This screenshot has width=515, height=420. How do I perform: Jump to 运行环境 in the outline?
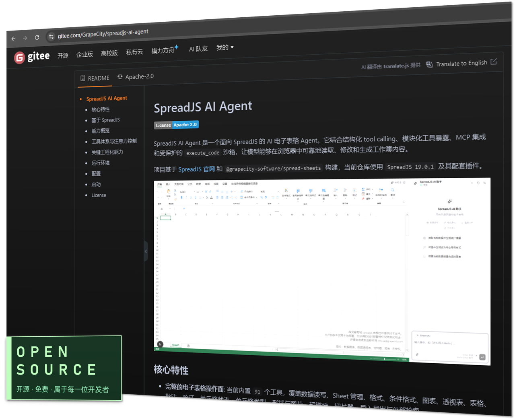point(100,163)
